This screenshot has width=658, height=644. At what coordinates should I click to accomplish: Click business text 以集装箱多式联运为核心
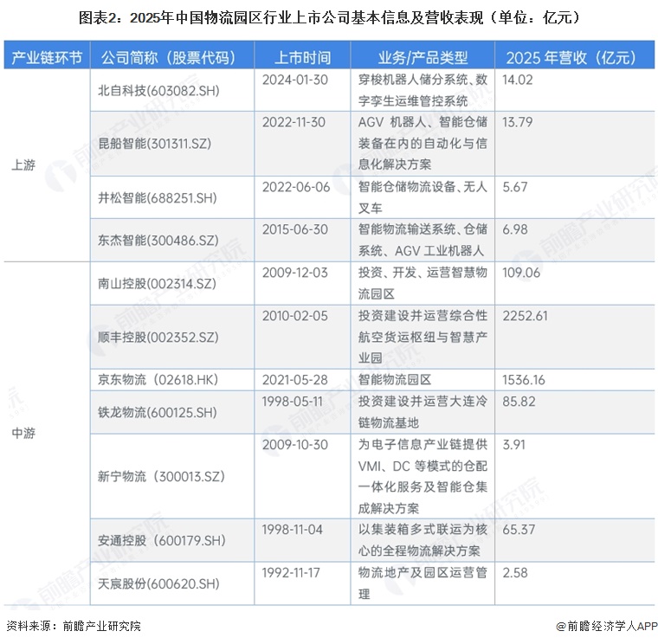423,540
